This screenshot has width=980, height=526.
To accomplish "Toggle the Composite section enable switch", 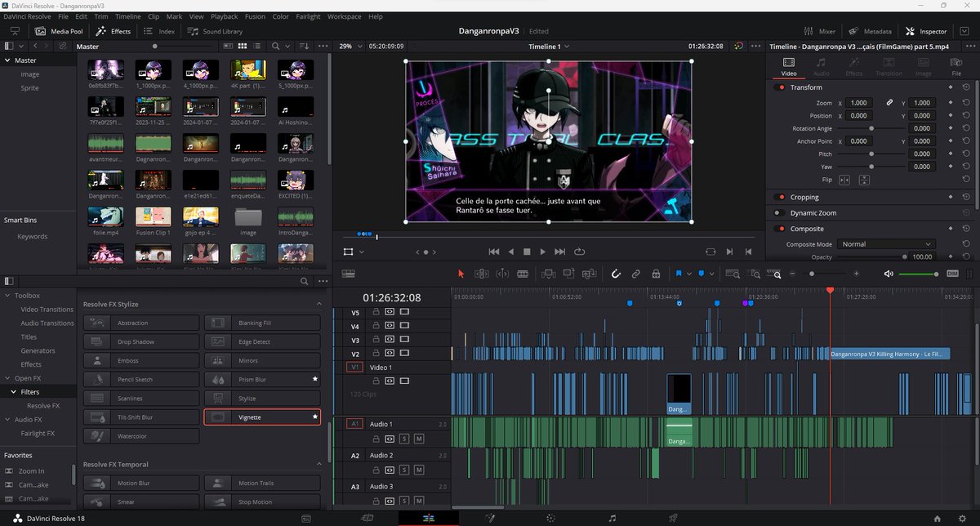I will coord(780,229).
